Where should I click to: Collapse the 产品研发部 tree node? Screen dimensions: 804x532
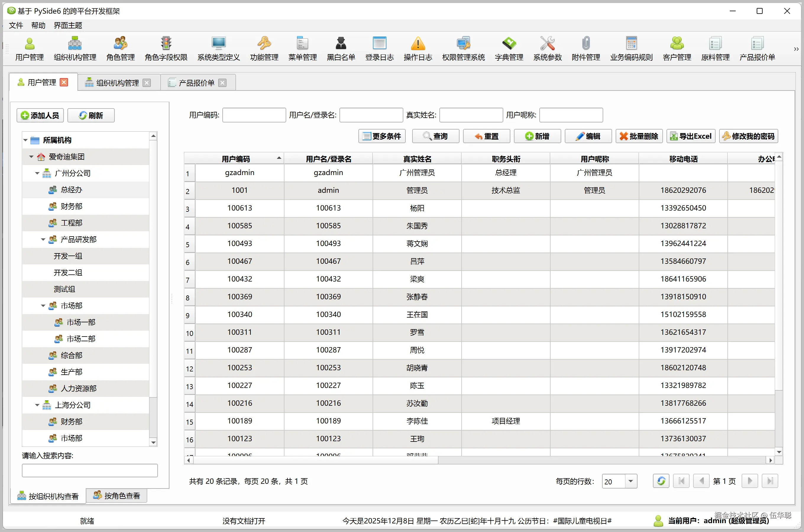(x=43, y=240)
